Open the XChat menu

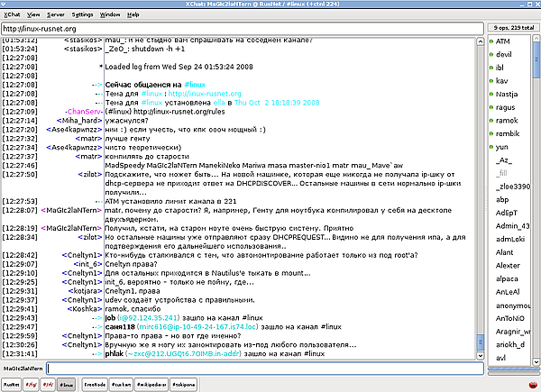coord(13,15)
